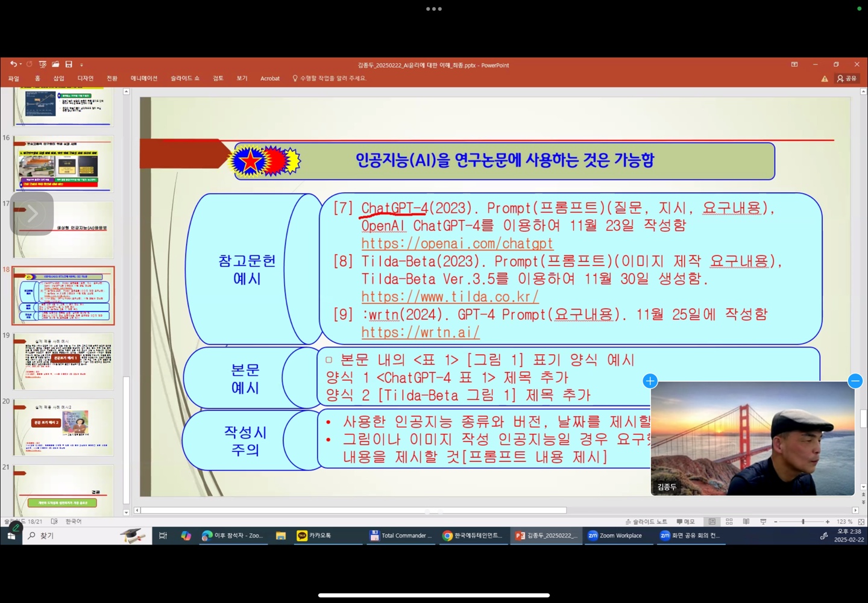Toggle the 메모 comments pane
Viewport: 868px width, 603px height.
point(685,522)
